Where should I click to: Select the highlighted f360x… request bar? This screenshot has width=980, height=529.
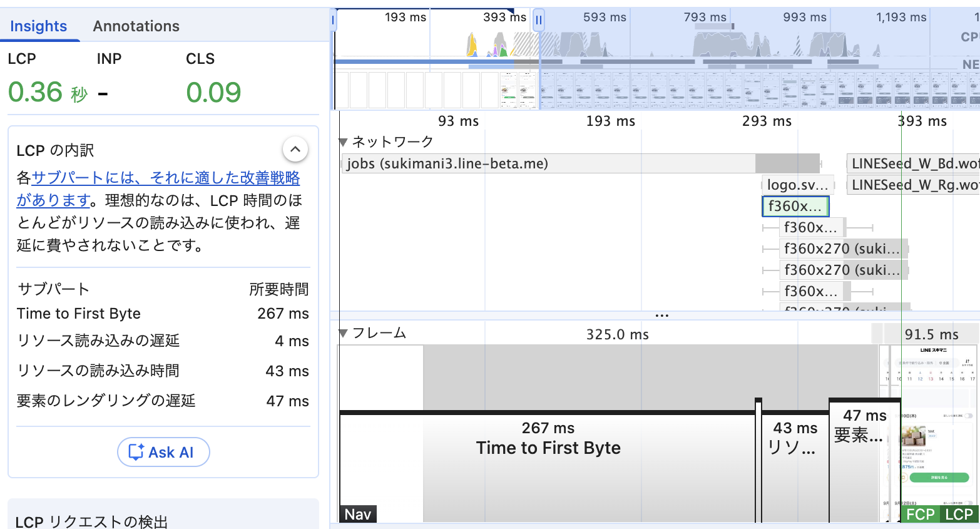coord(795,207)
